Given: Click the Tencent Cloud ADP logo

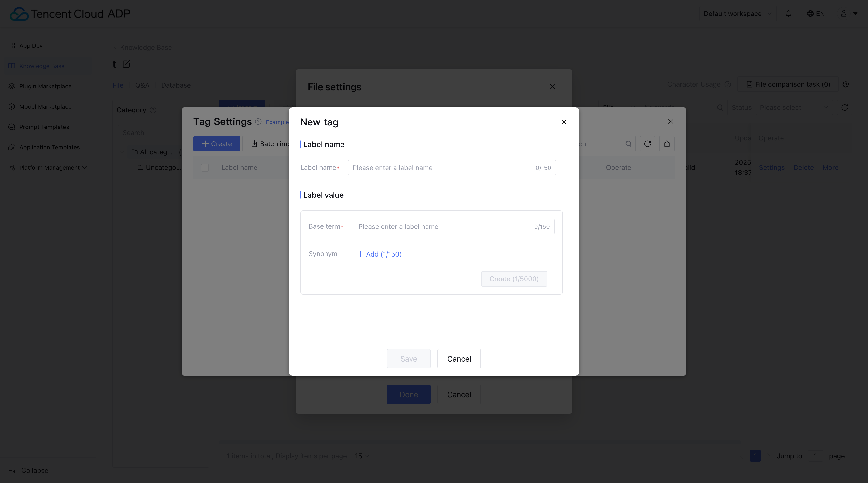Looking at the screenshot, I should [x=70, y=14].
